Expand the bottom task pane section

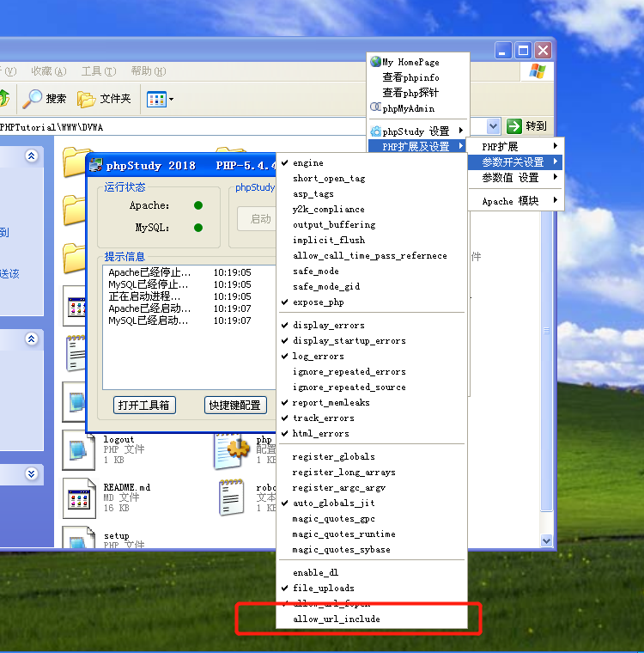[x=31, y=474]
